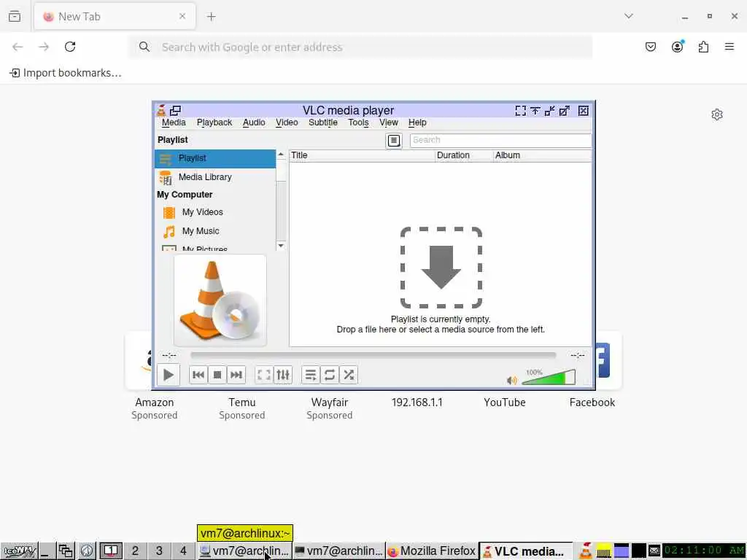747x560 pixels.
Task: Open the Video menu in VLC
Action: tap(287, 122)
